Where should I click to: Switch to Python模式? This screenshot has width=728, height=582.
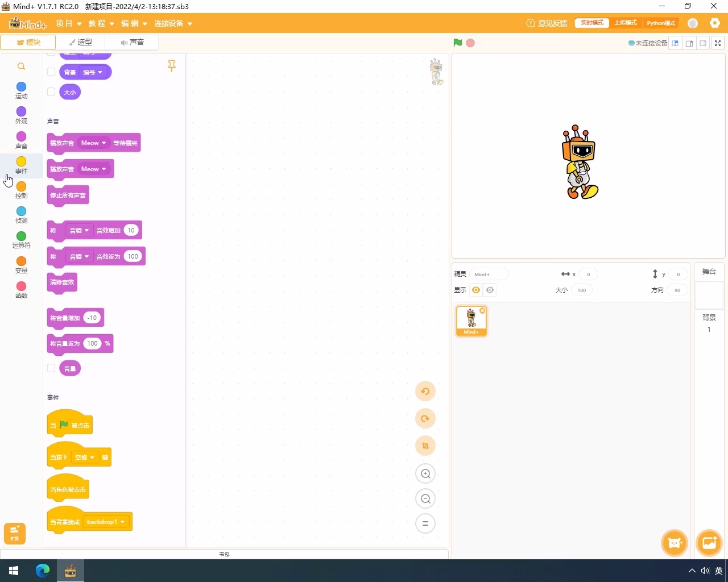tap(660, 23)
